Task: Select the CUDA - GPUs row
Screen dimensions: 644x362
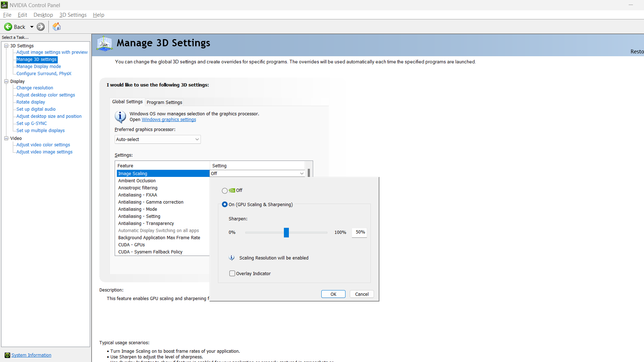Action: (x=163, y=245)
